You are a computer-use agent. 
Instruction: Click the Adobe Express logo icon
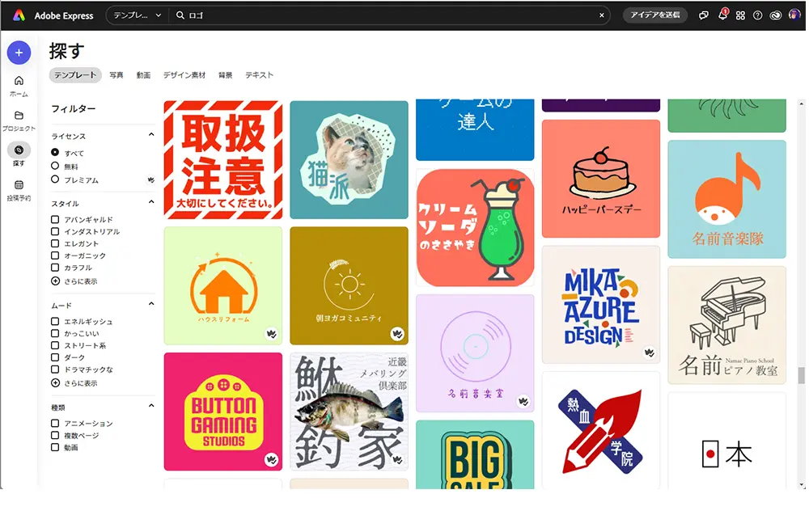(x=19, y=15)
